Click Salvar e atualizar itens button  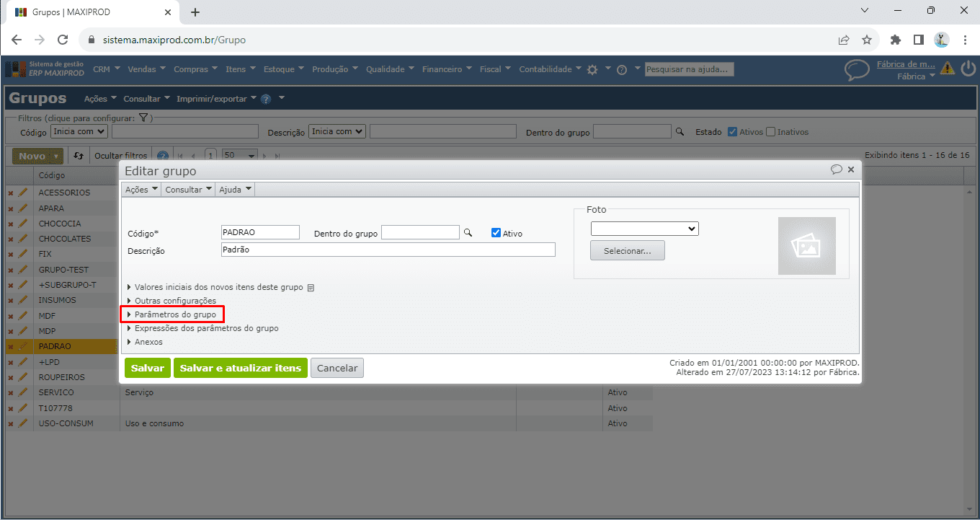[241, 368]
